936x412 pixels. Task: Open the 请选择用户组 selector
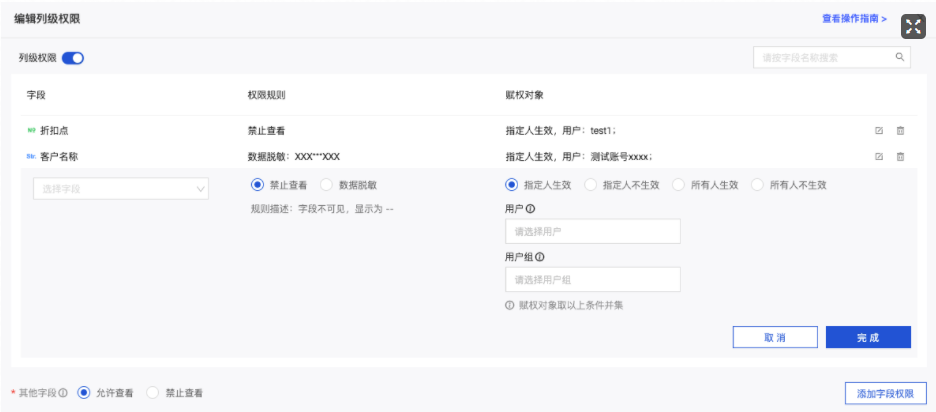click(593, 279)
